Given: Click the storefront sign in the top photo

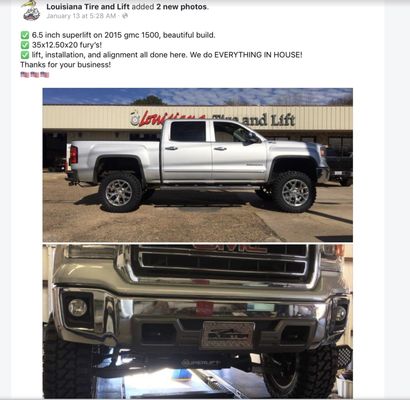Looking at the screenshot, I should (x=213, y=119).
